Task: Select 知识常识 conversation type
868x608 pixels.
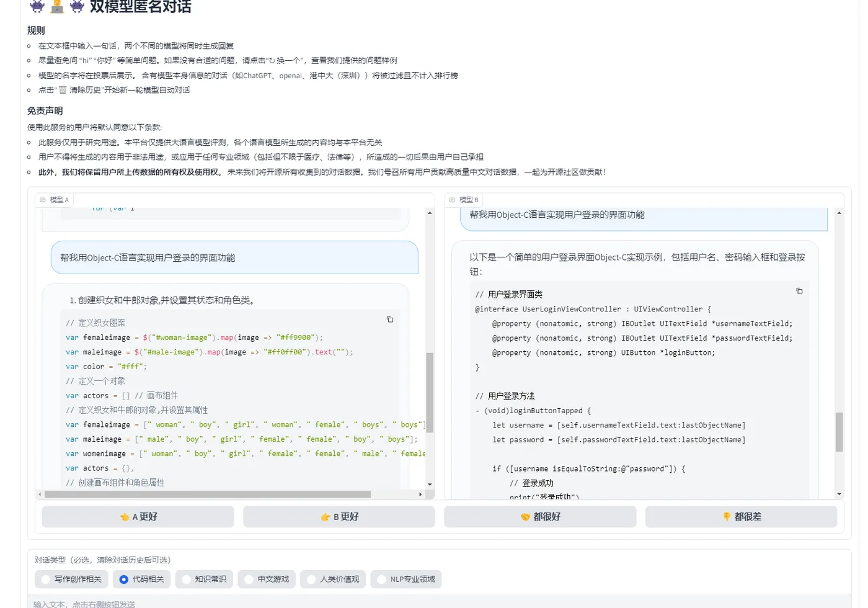Action: point(204,579)
